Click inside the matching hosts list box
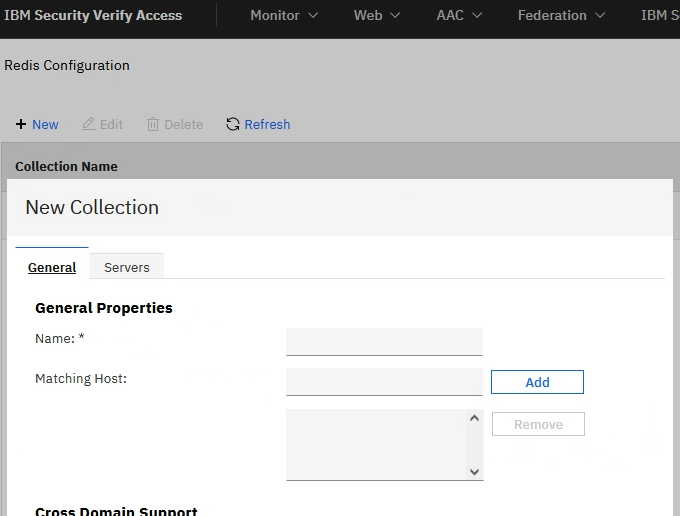 (375, 444)
